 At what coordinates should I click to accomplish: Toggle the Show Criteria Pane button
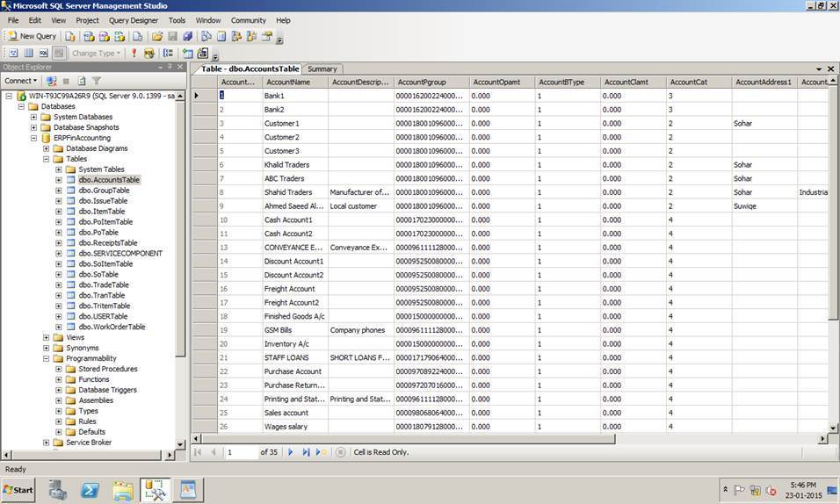point(29,53)
